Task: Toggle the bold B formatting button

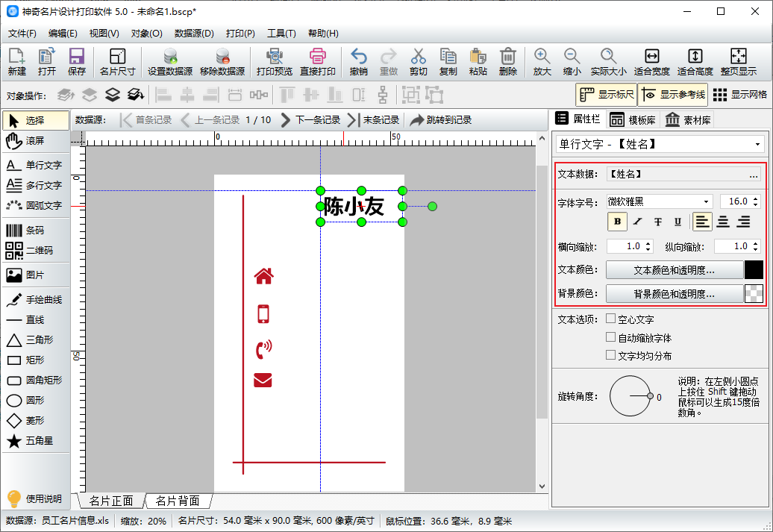Action: click(x=617, y=222)
